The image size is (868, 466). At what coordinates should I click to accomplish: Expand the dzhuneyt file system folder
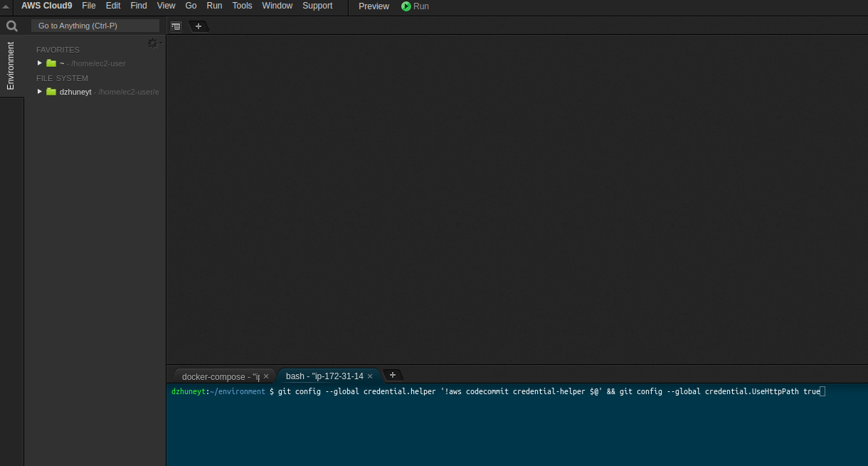40,91
